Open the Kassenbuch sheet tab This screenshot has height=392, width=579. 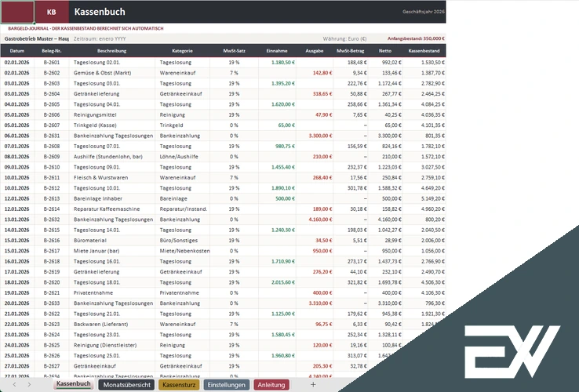[73, 384]
